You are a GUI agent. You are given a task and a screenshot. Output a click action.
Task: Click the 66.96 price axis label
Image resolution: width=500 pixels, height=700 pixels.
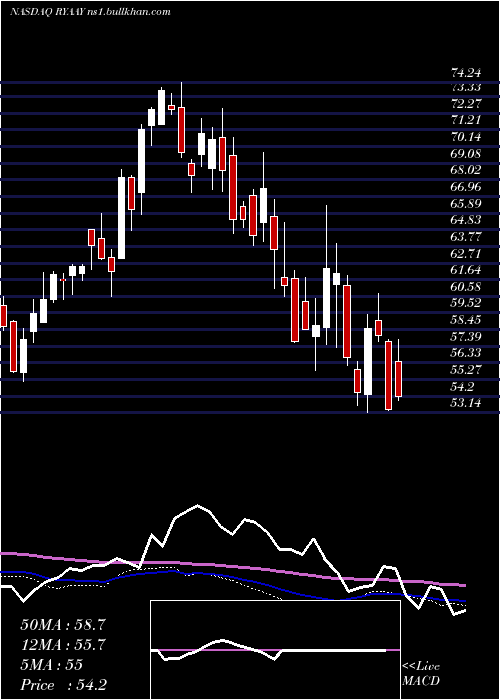point(466,187)
